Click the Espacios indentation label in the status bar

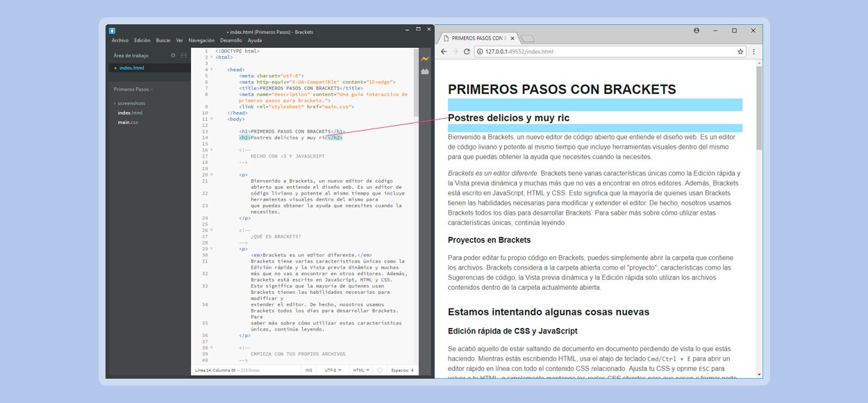click(400, 370)
